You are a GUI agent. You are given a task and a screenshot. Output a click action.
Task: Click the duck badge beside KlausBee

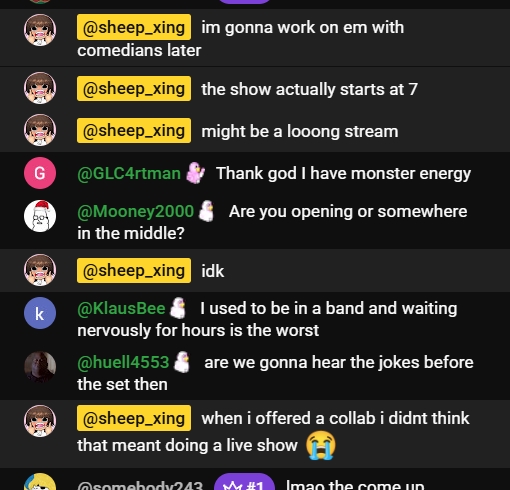(x=178, y=308)
